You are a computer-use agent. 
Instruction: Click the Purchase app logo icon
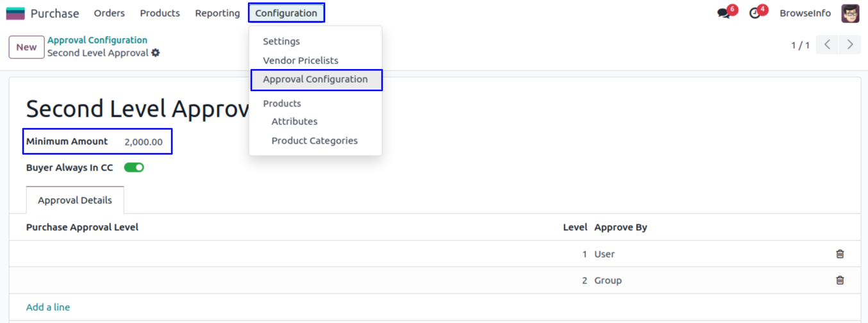click(15, 13)
